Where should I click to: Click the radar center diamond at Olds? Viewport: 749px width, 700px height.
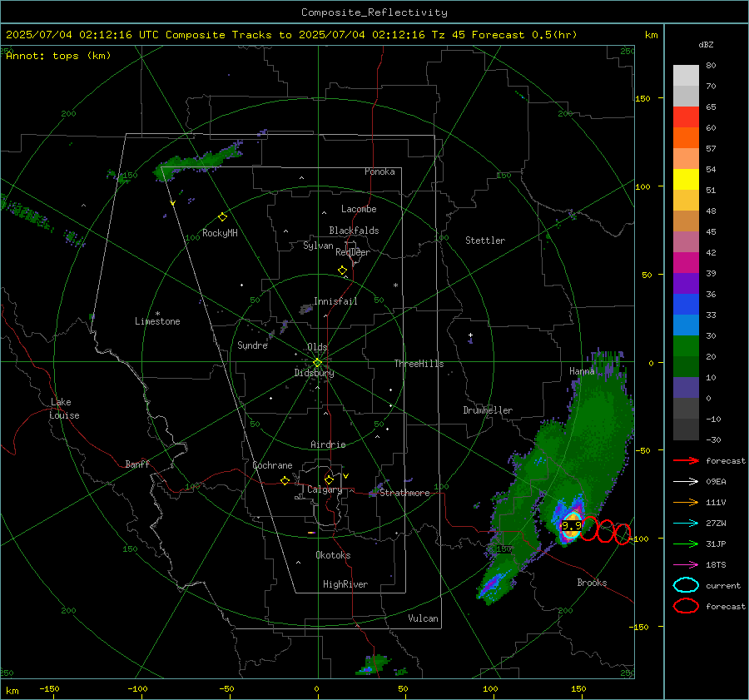pyautogui.click(x=318, y=362)
